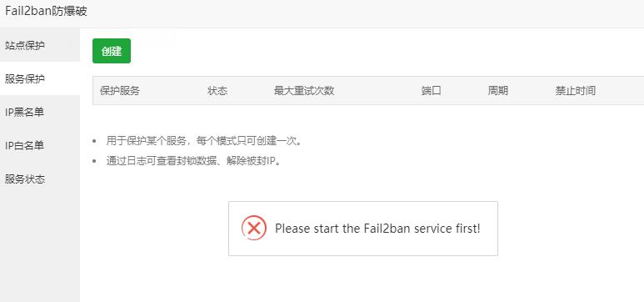
Task: Switch to the IP黑名单 tab
Action: click(x=40, y=113)
